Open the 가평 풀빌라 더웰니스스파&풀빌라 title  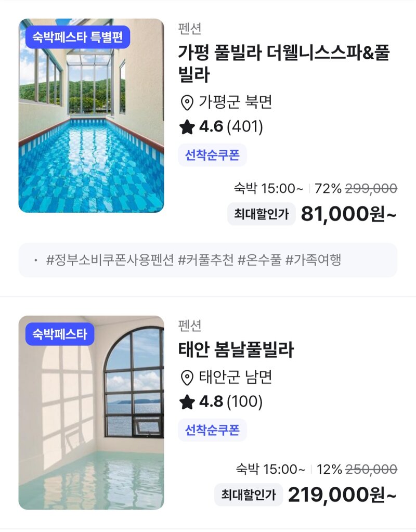[x=284, y=63]
